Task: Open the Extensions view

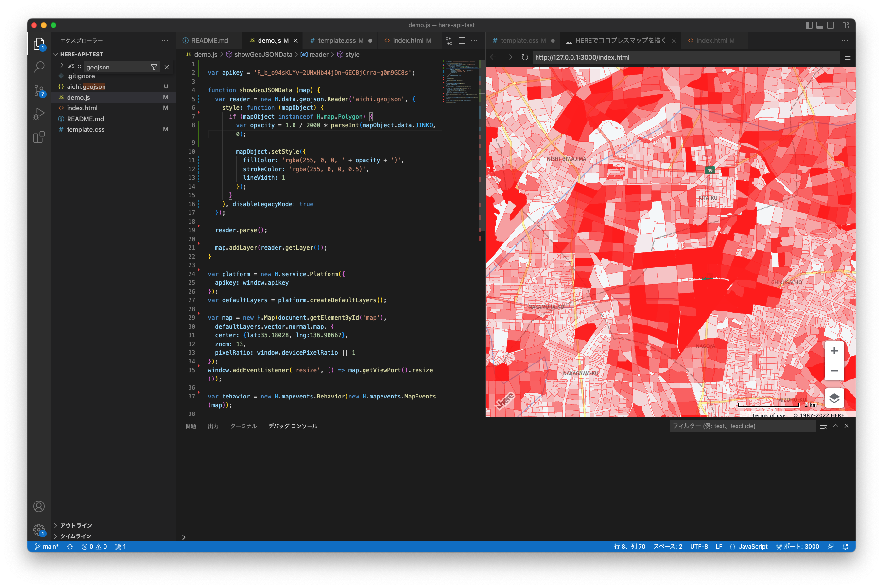Action: [x=39, y=138]
